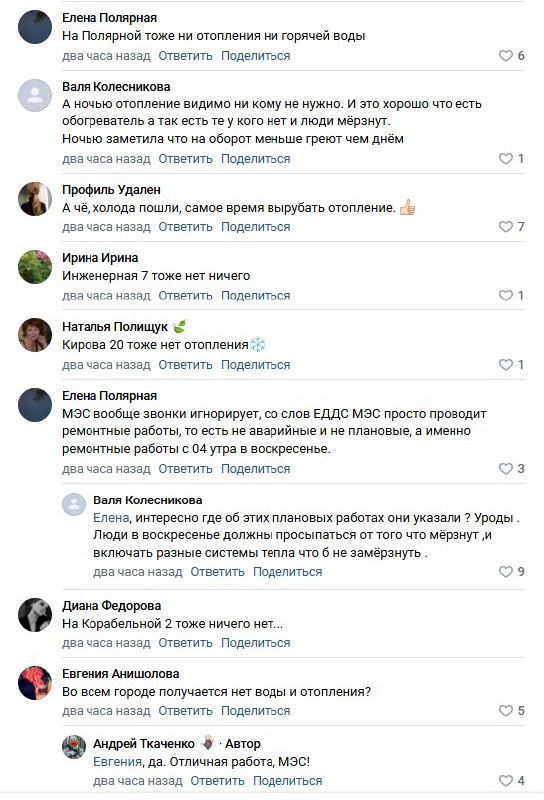Viewport: 544px width, 800px height.
Task: Reply to Евгения Анишолова's comment via Ответить
Action: [185, 711]
